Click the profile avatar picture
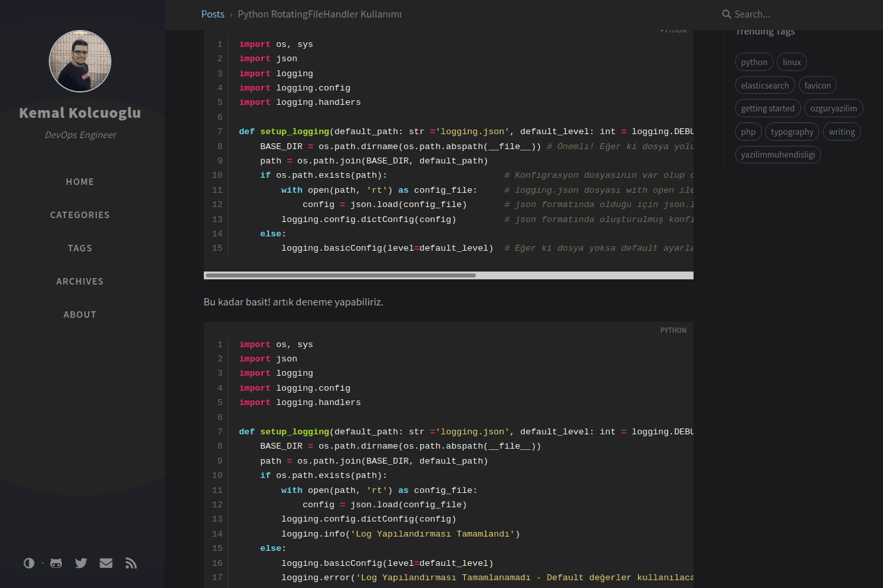 [x=80, y=61]
